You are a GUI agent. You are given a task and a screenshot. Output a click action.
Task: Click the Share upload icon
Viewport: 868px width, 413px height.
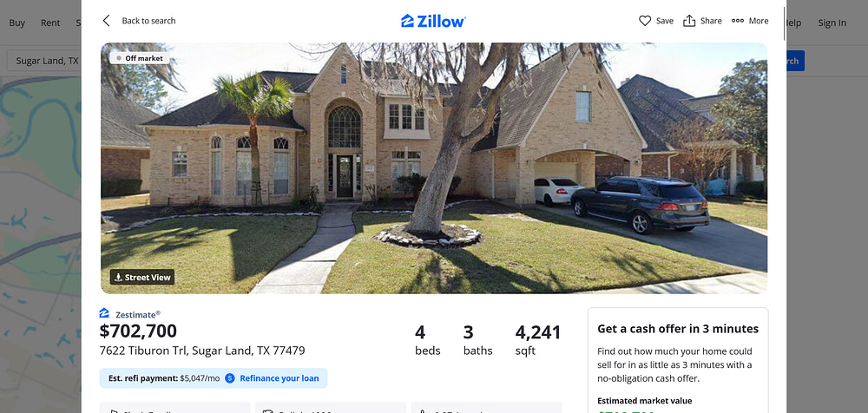pos(689,21)
